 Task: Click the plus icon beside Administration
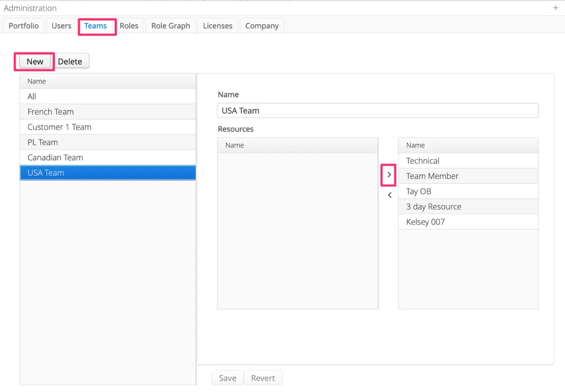[555, 7]
